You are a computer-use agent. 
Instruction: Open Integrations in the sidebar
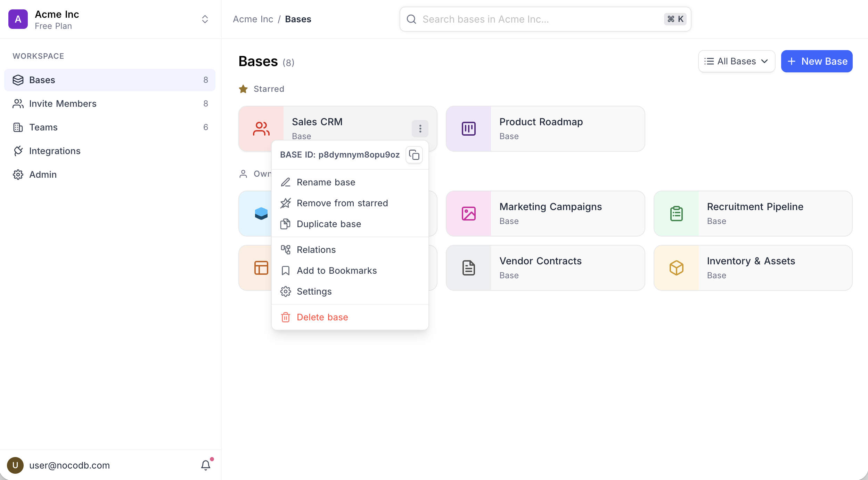pyautogui.click(x=110, y=151)
